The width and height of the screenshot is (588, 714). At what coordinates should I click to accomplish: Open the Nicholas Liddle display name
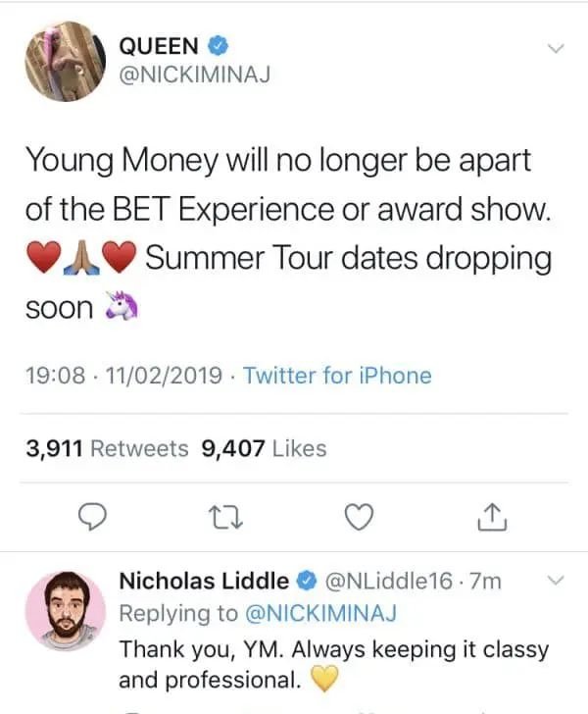pyautogui.click(x=204, y=581)
